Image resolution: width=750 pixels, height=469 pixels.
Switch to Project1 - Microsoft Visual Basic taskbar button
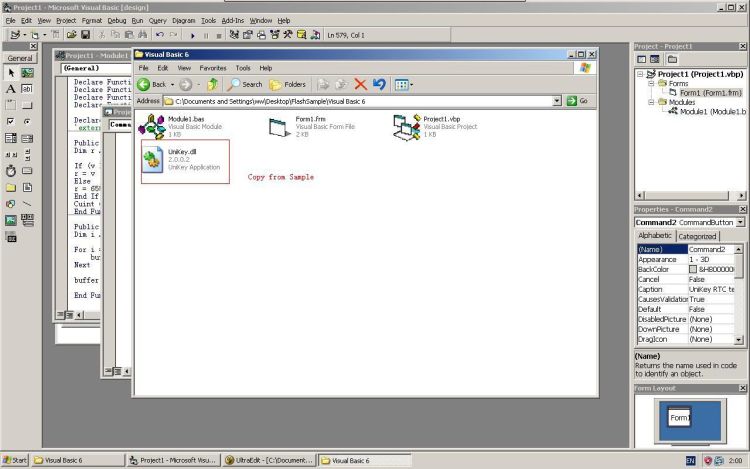tap(174, 460)
